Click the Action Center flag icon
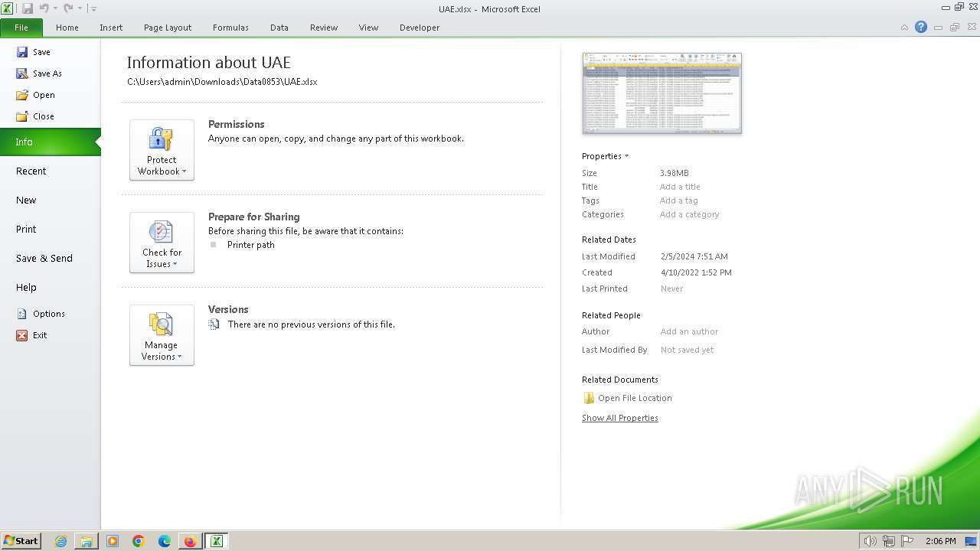Screen dimensions: 980x551 906,541
